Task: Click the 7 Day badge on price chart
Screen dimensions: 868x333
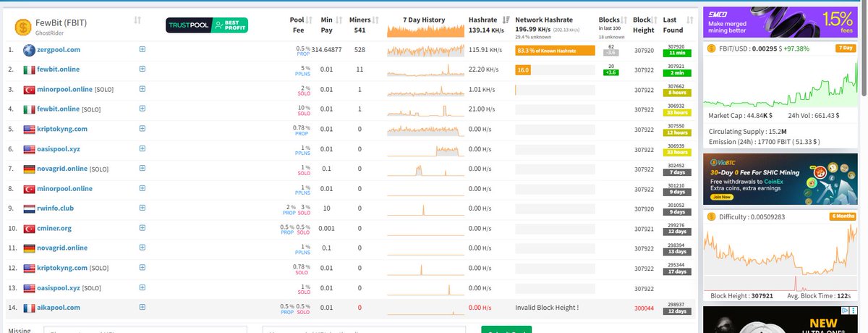Action: click(x=845, y=49)
